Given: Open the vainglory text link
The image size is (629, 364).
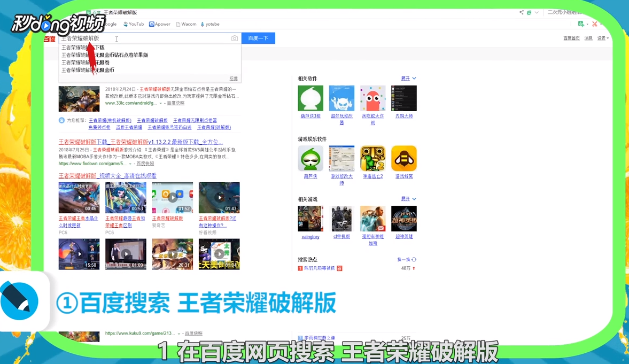Looking at the screenshot, I should [310, 237].
